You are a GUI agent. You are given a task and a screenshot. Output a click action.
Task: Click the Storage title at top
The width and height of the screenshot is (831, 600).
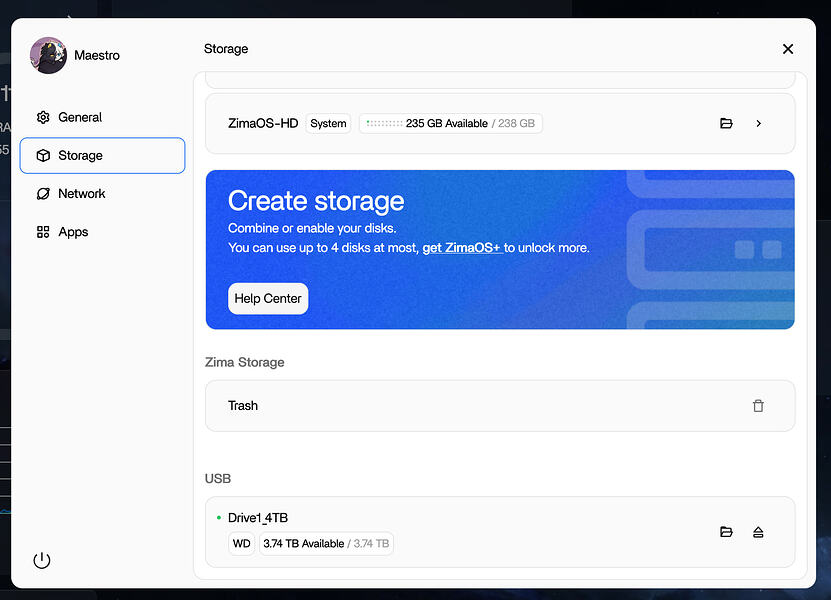(226, 49)
